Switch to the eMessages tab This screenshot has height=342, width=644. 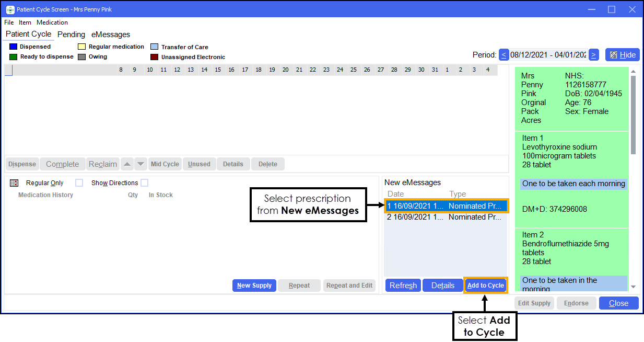tap(111, 35)
